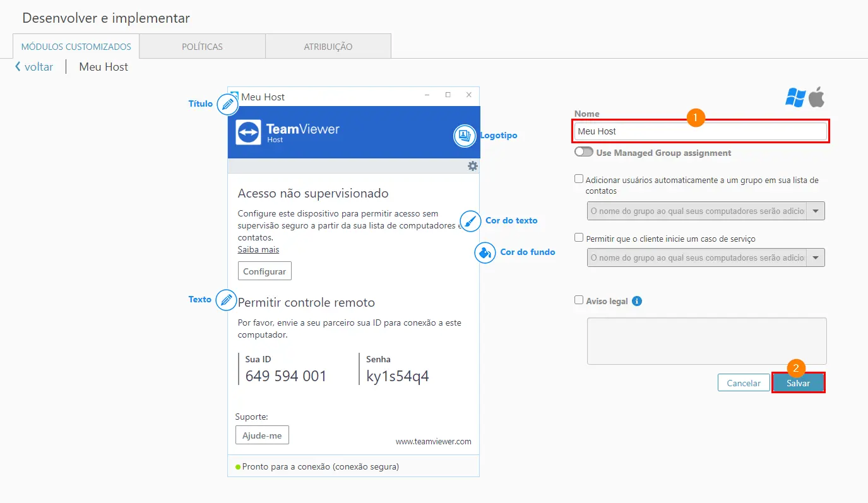Open the Cor do texto brush icon
Image resolution: width=868 pixels, height=503 pixels.
coord(471,221)
